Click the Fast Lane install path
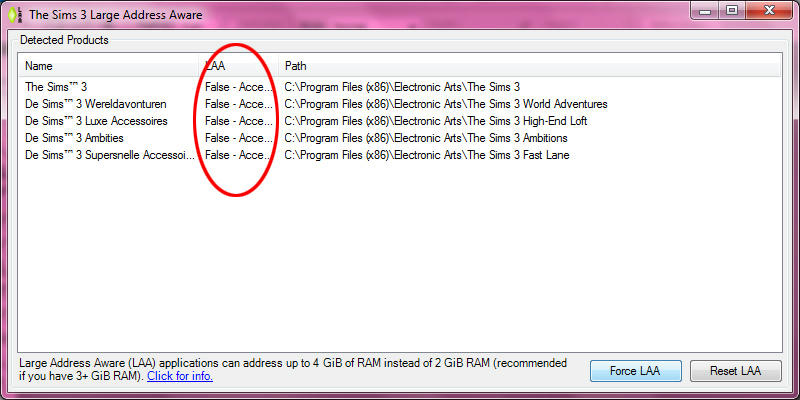Image resolution: width=800 pixels, height=400 pixels. (427, 155)
